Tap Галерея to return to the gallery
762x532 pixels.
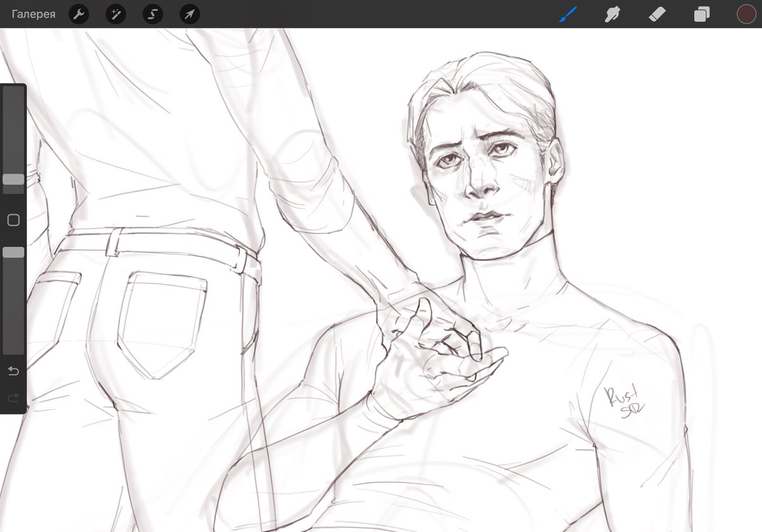33,14
